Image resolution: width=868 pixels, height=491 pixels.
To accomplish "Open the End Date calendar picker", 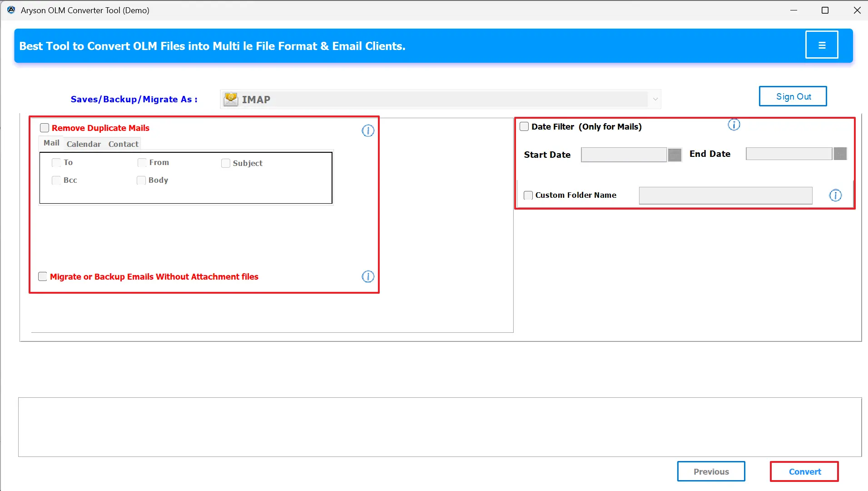I will coord(841,154).
